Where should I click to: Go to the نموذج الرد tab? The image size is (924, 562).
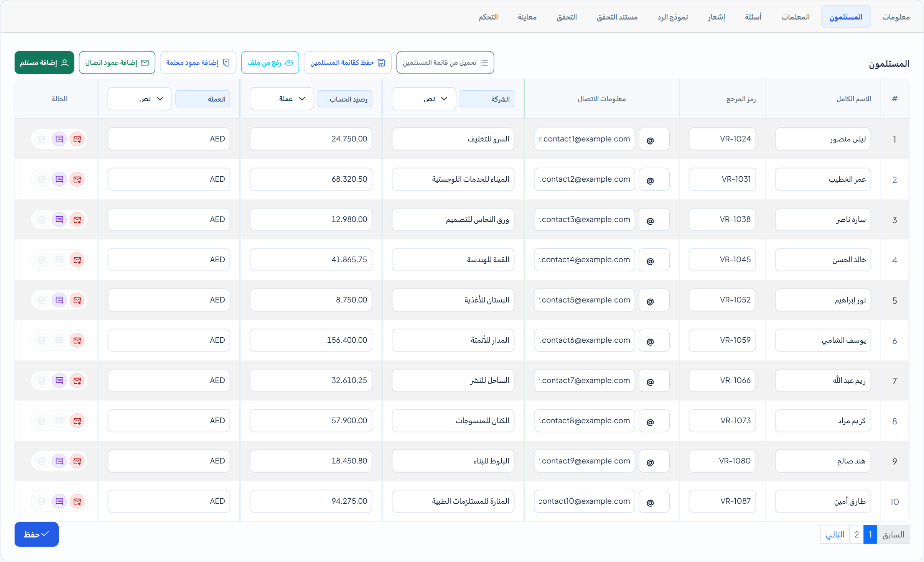672,17
